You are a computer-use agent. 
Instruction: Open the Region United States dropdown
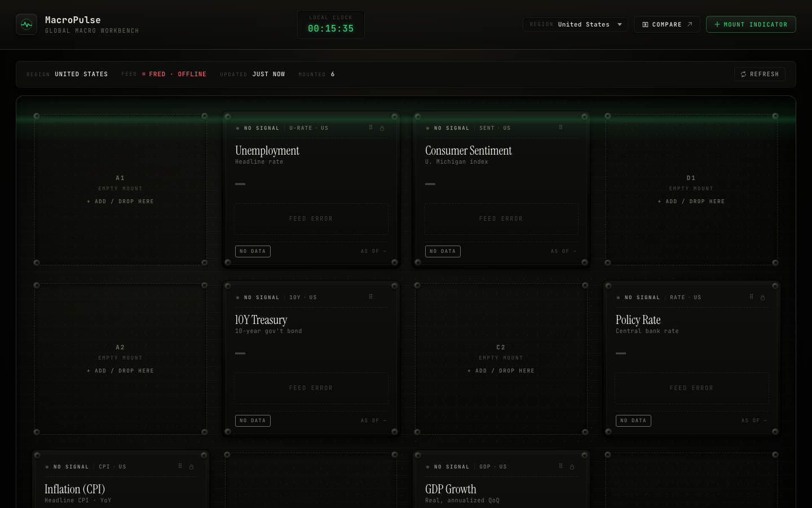click(x=575, y=24)
